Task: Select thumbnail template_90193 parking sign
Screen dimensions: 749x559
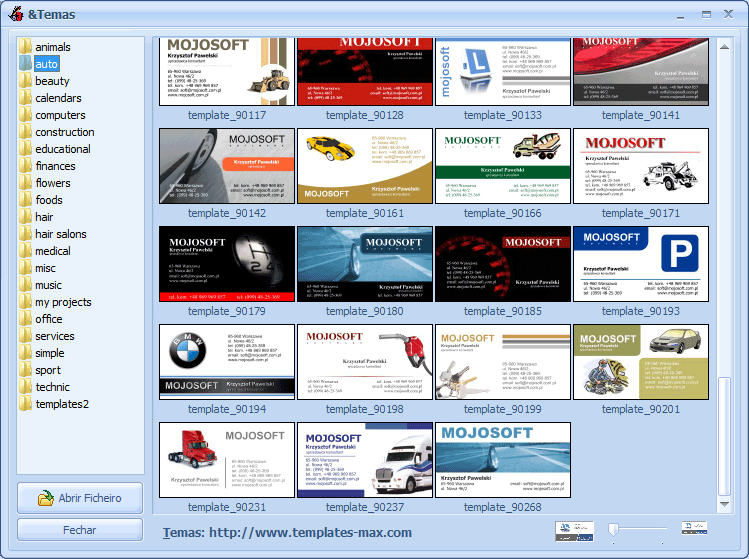Action: pyautogui.click(x=641, y=264)
